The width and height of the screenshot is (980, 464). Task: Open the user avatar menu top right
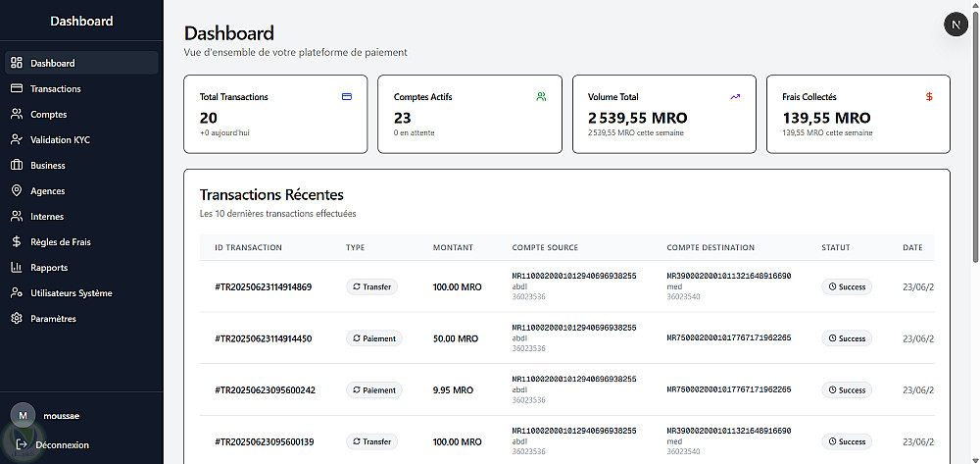pyautogui.click(x=955, y=26)
